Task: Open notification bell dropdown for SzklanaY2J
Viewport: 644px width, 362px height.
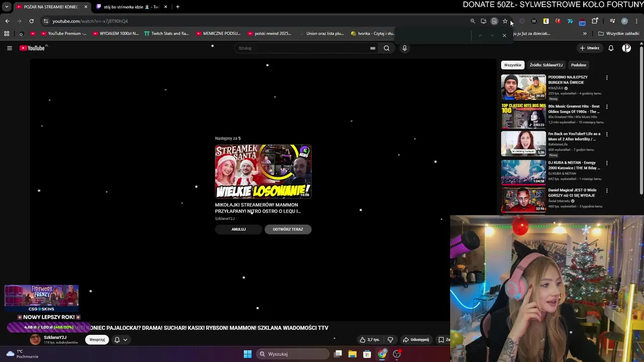Action: (121, 340)
